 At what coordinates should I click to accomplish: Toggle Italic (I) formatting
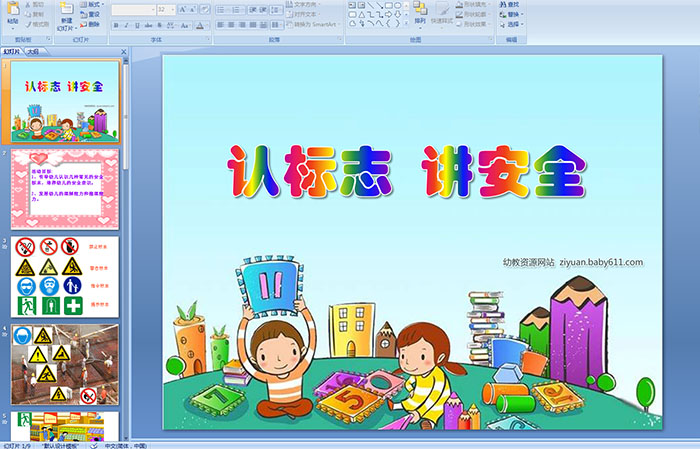pyautogui.click(x=127, y=25)
